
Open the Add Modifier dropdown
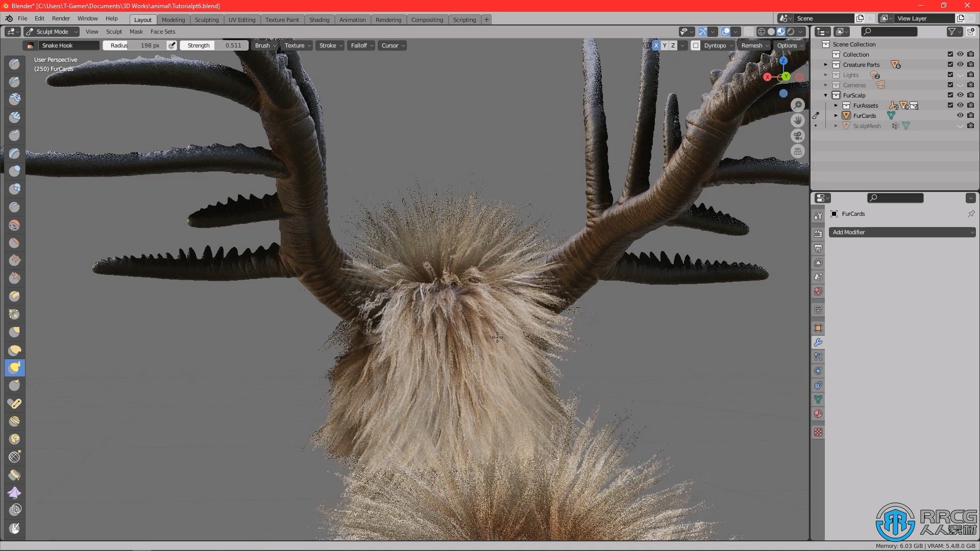pos(902,232)
